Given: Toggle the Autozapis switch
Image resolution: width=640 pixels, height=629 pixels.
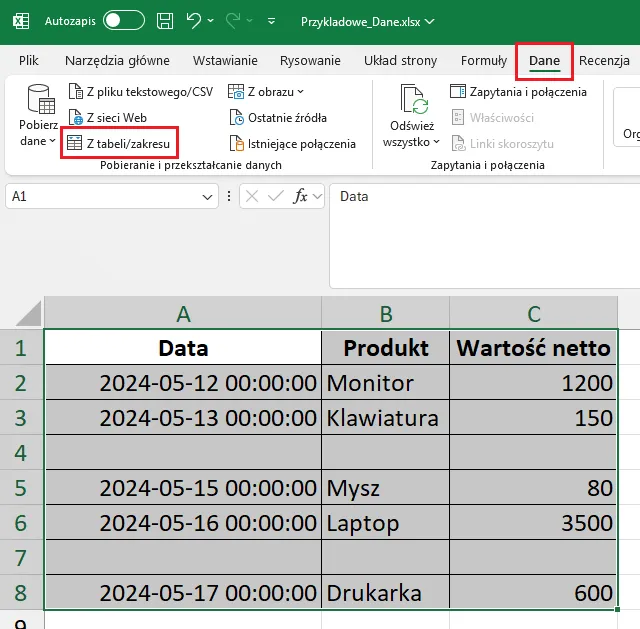Looking at the screenshot, I should pos(124,20).
